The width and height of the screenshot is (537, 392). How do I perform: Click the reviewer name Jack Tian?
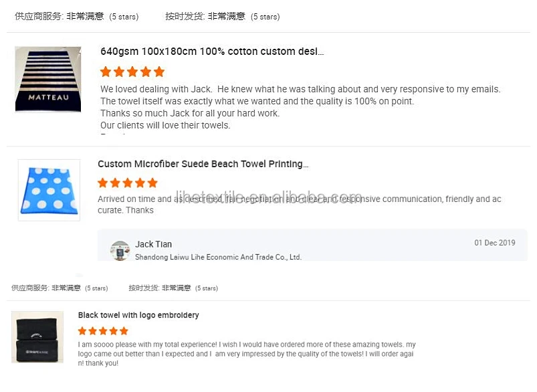[x=153, y=244]
